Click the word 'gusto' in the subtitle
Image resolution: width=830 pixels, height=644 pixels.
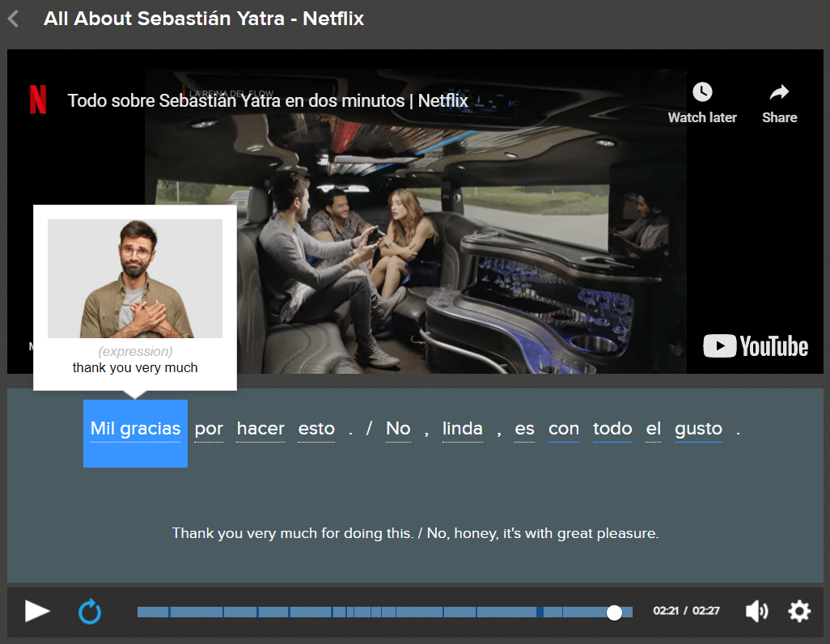click(x=698, y=429)
